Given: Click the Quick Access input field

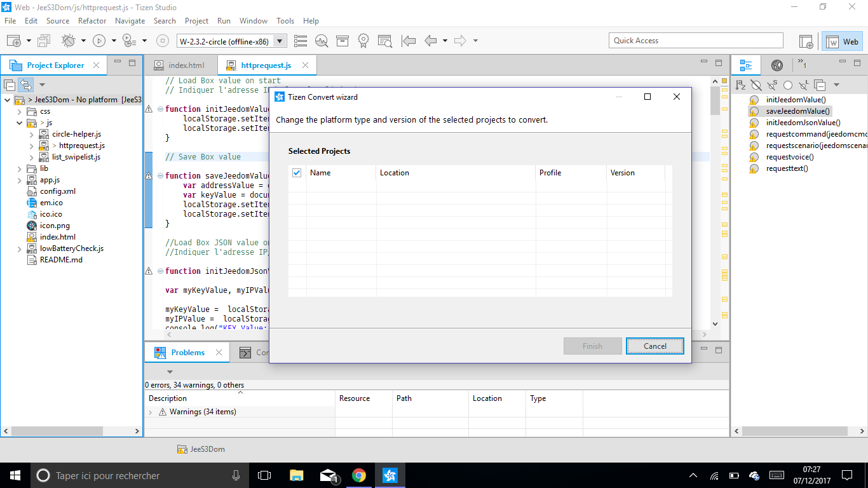Looking at the screenshot, I should pyautogui.click(x=696, y=41).
